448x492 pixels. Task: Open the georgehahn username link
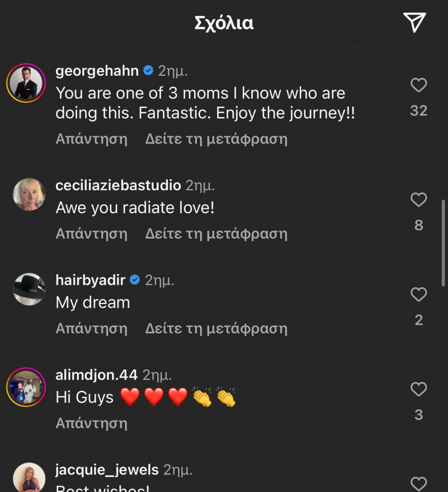tap(97, 71)
